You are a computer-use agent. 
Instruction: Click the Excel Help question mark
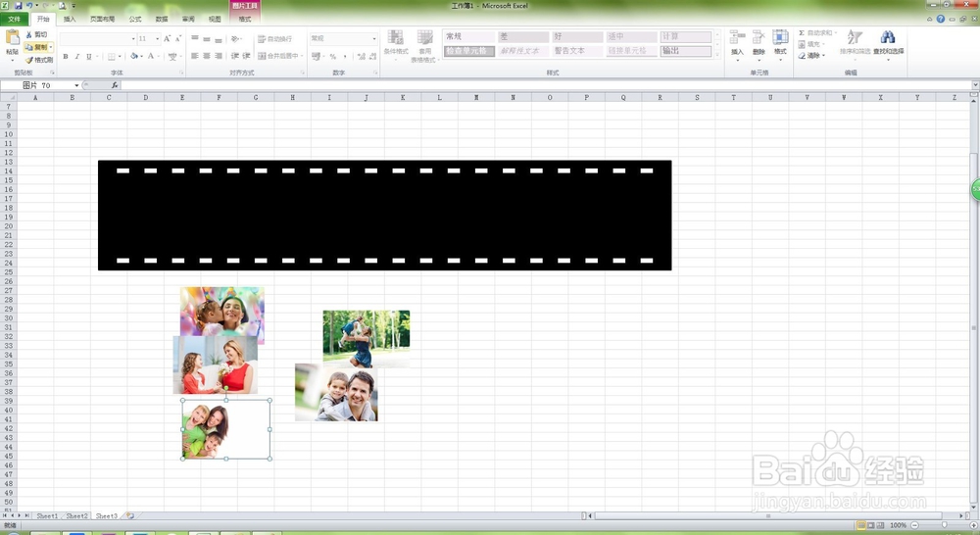click(x=941, y=20)
